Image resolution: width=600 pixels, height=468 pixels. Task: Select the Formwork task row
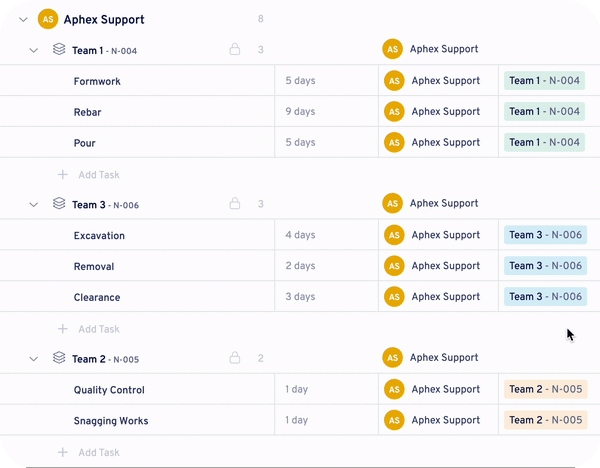[x=97, y=81]
